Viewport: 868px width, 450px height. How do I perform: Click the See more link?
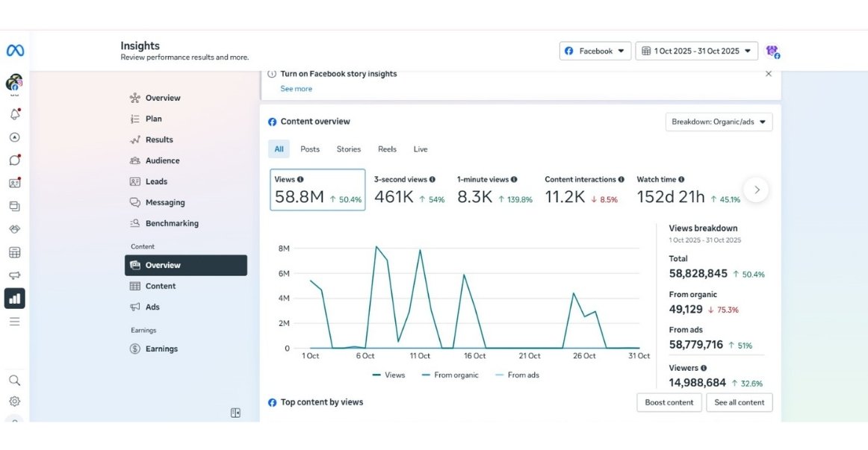[296, 89]
